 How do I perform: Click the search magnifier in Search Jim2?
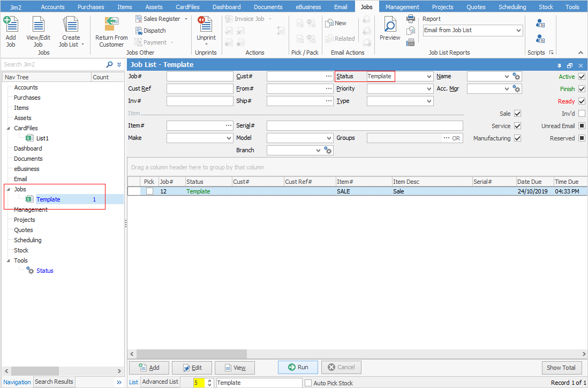tap(110, 64)
